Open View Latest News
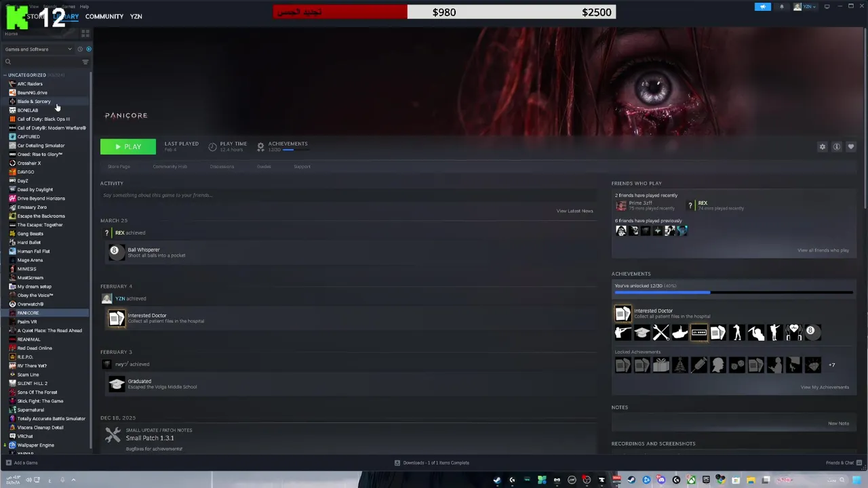This screenshot has width=868, height=488. tap(574, 211)
